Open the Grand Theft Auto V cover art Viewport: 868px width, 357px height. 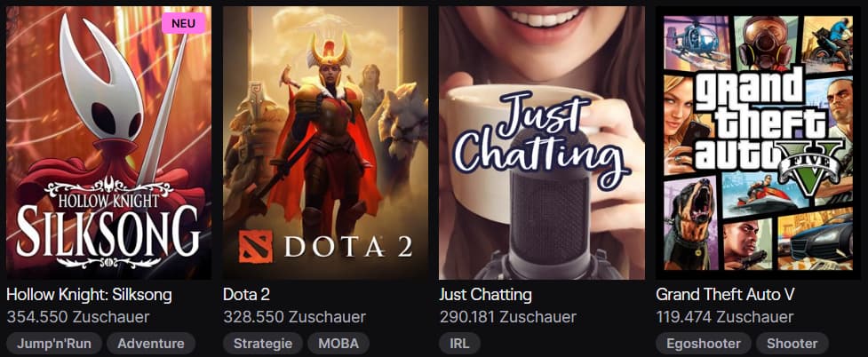pos(759,142)
